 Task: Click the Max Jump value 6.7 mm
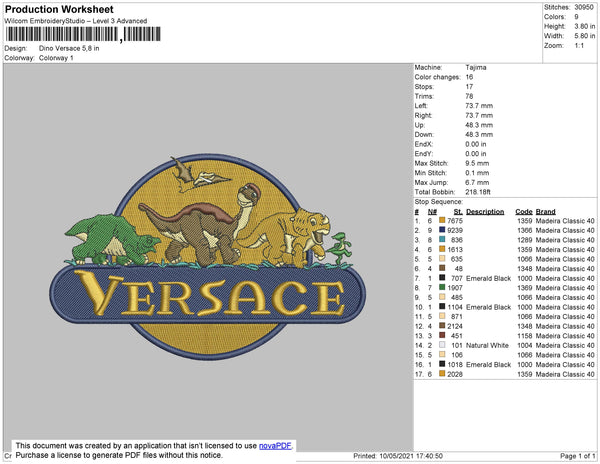coord(477,182)
